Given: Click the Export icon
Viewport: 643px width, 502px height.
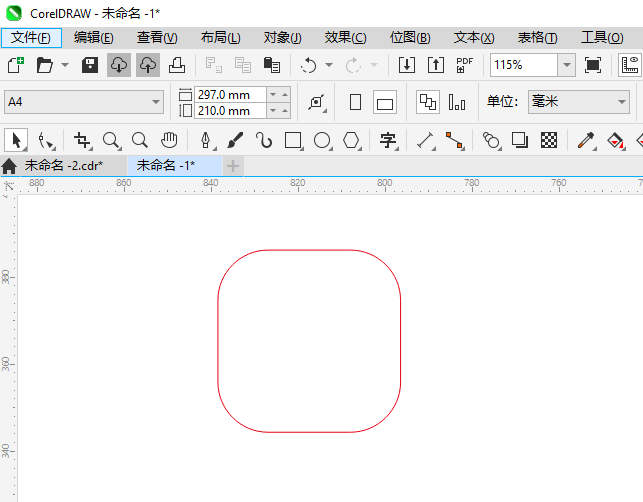Looking at the screenshot, I should pyautogui.click(x=436, y=65).
